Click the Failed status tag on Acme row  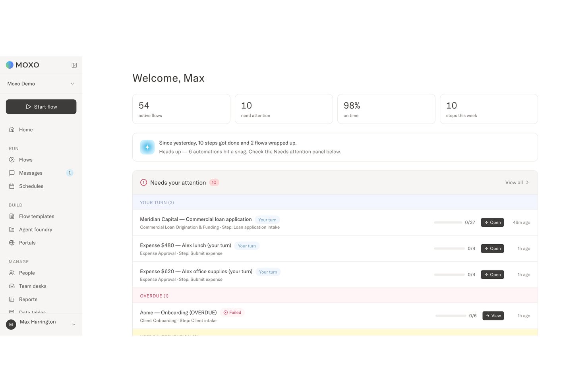pyautogui.click(x=232, y=313)
